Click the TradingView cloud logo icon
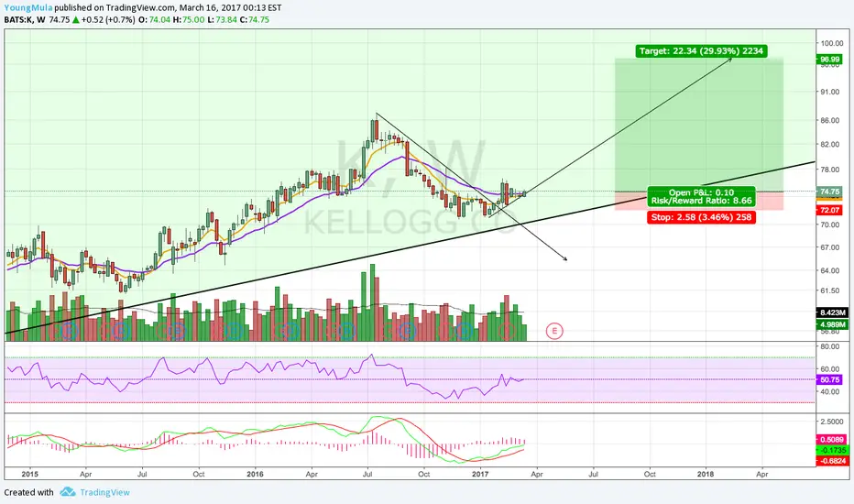This screenshot has height=504, width=854. coord(68,491)
